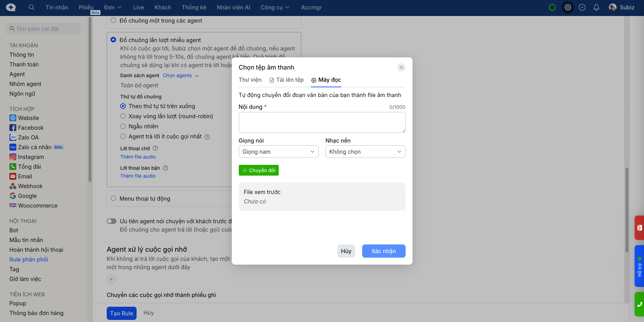644x322 pixels.
Task: Open the Giọng nói voice dropdown
Action: tap(278, 152)
